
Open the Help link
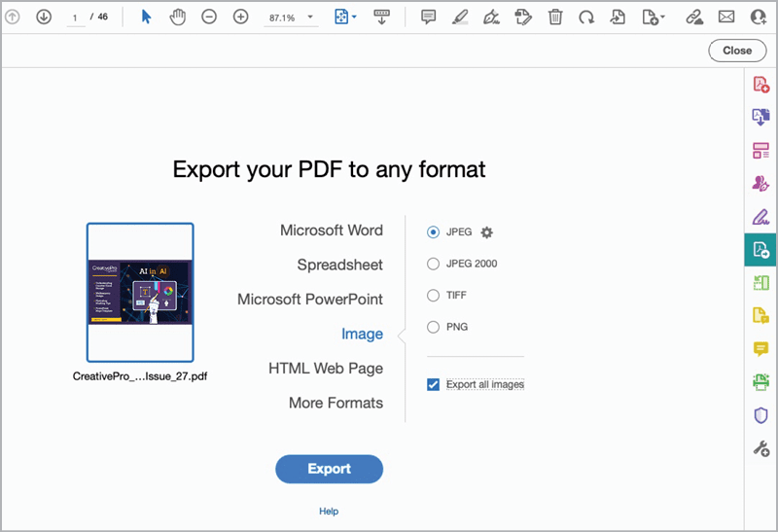click(329, 512)
